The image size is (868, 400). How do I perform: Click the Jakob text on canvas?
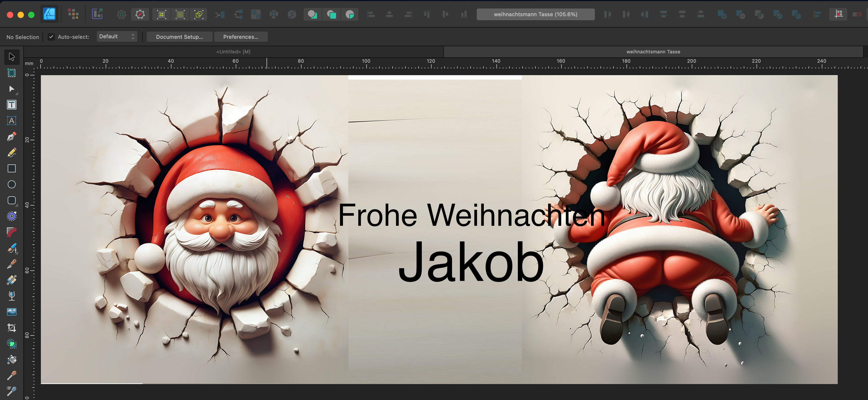tap(471, 261)
